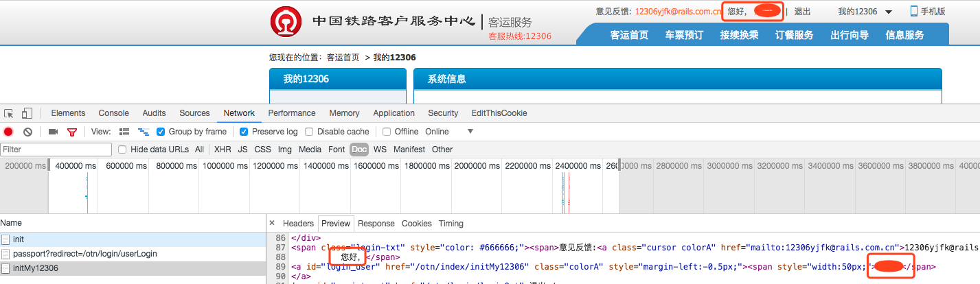Go to 客运首页 in navigation
The width and height of the screenshot is (980, 284).
[629, 35]
